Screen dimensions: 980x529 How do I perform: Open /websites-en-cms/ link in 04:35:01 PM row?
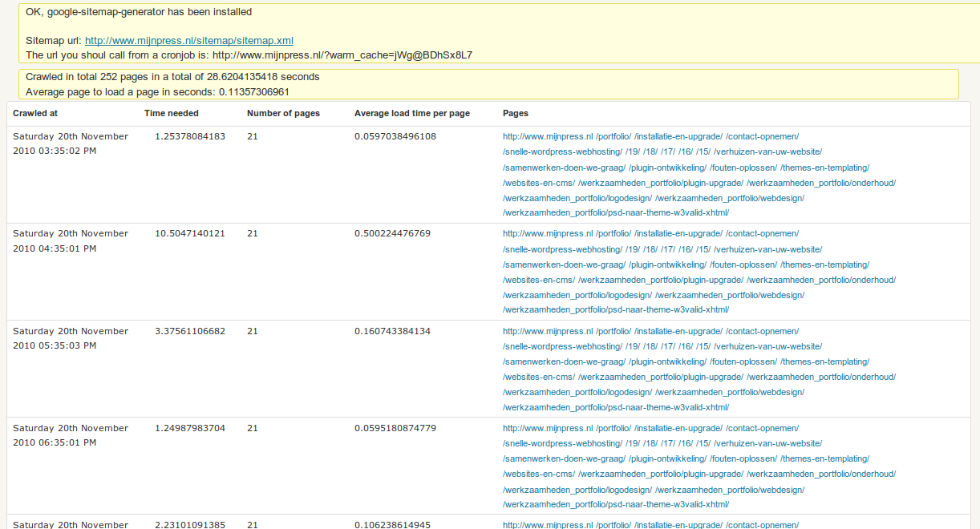click(539, 280)
